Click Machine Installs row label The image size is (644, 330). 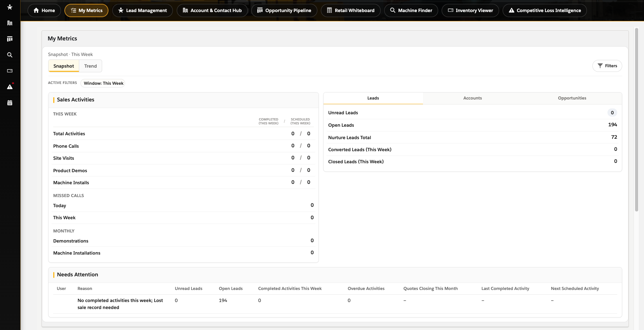tap(71, 183)
